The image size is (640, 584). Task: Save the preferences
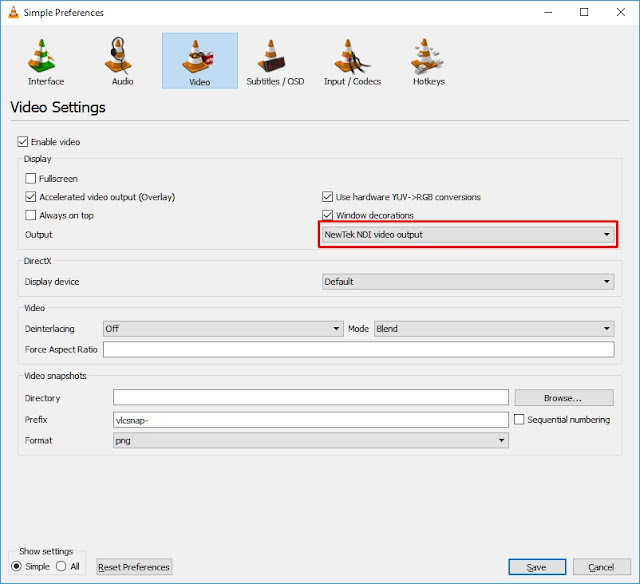(x=537, y=567)
